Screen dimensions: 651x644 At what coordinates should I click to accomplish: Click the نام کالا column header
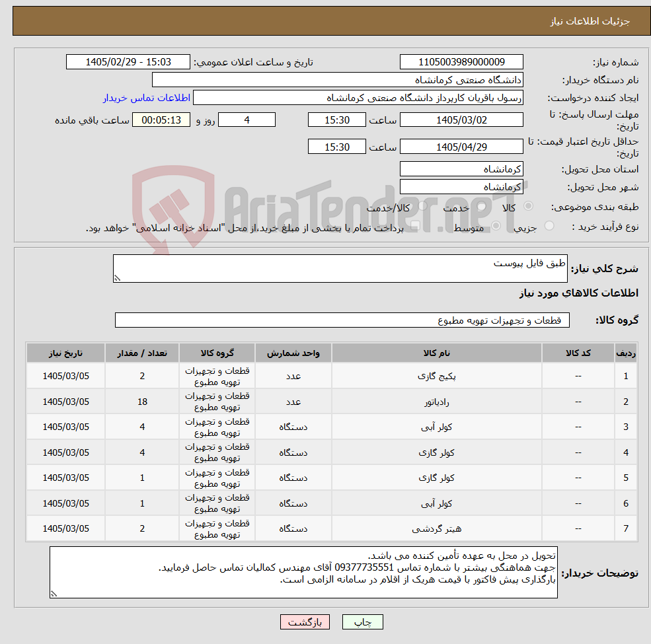pos(437,353)
